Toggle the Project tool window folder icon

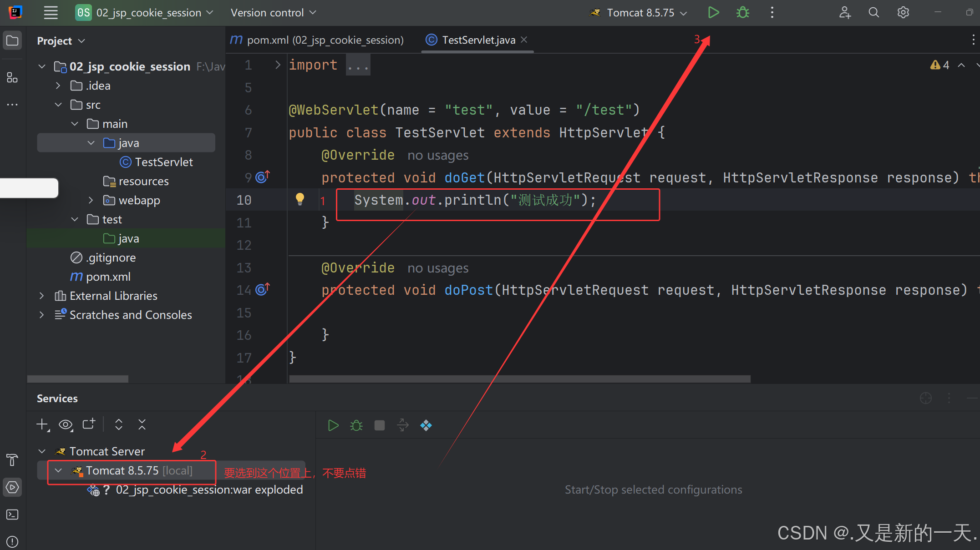[12, 40]
